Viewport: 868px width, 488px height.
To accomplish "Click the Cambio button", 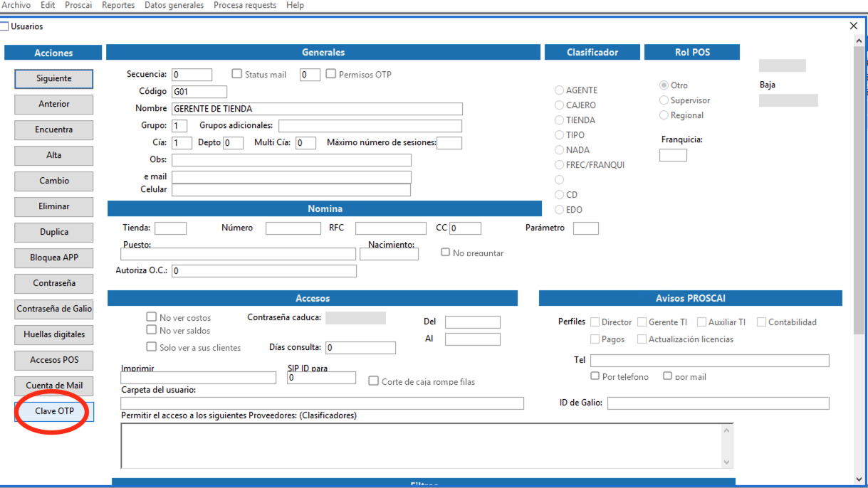I will 54,181.
